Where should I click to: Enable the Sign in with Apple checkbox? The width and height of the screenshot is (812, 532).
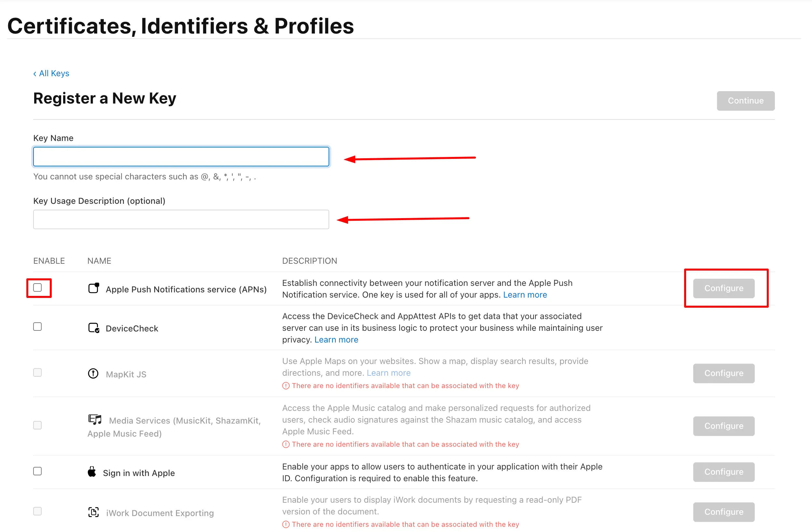(37, 471)
